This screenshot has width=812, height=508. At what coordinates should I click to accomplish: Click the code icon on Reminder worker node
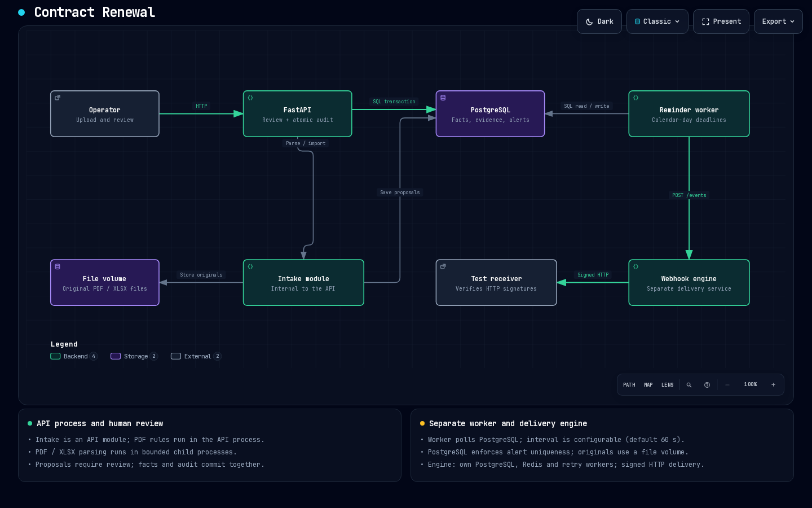coord(636,98)
